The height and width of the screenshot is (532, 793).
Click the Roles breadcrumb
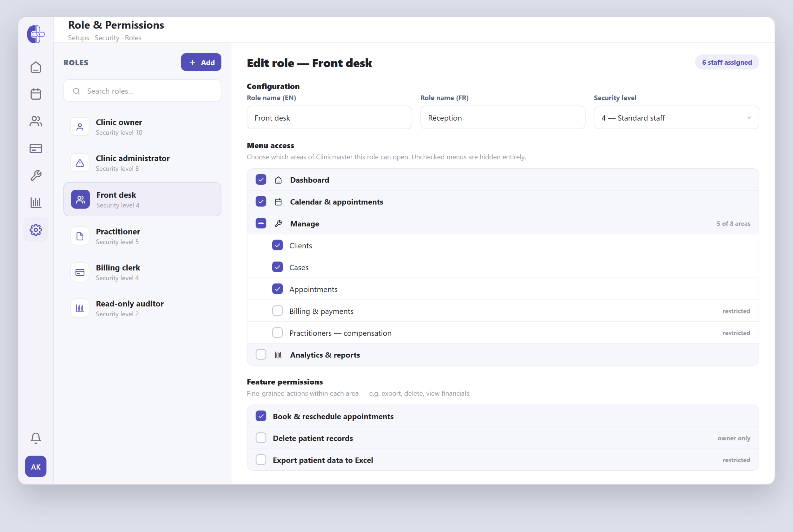[133, 38]
